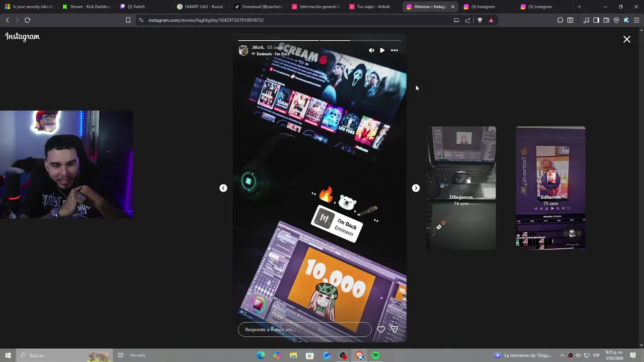Open Task View on the taskbar

(x=120, y=355)
